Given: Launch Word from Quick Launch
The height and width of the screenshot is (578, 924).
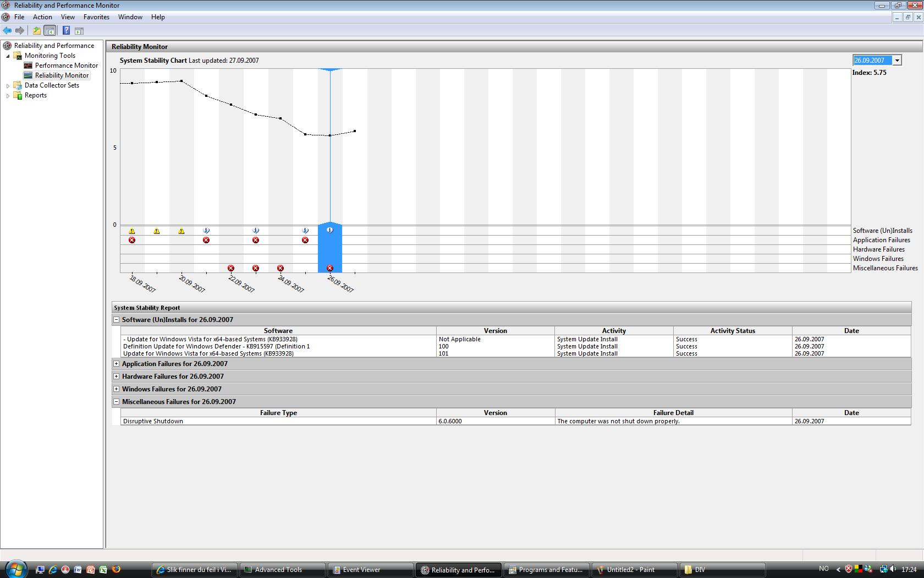Looking at the screenshot, I should [78, 570].
